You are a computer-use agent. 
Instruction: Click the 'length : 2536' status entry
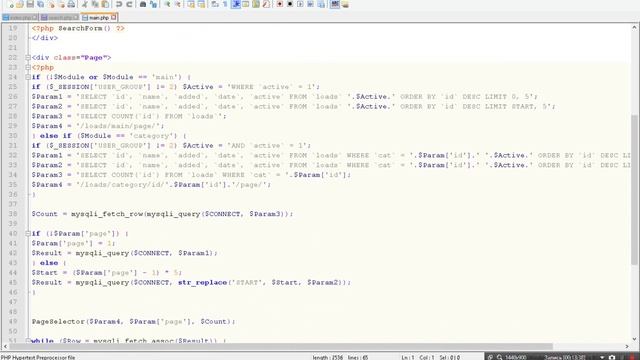pyautogui.click(x=328, y=357)
